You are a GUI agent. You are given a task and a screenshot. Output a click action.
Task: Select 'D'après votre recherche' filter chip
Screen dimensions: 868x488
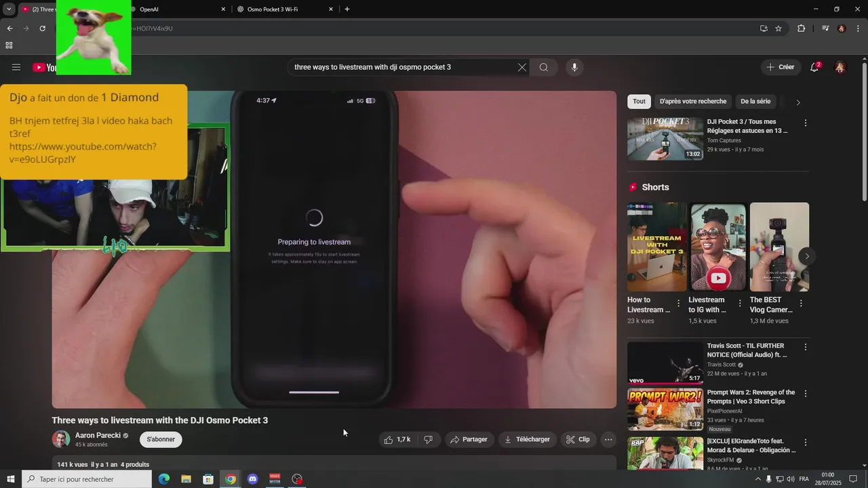tap(693, 101)
